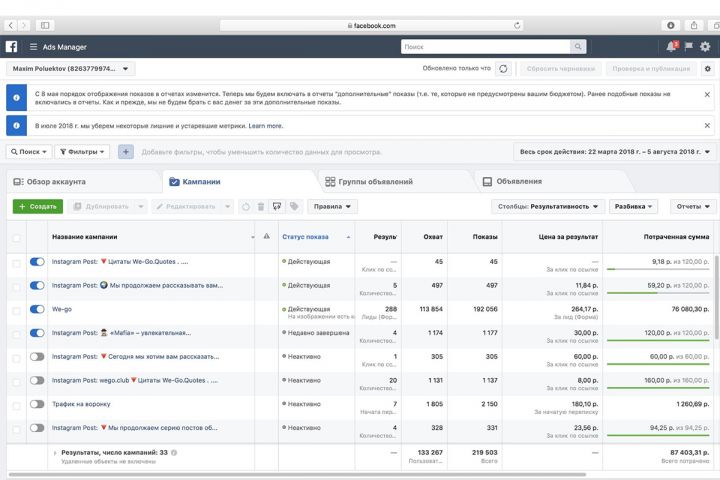
Task: Turn off the We-go campaign toggle
Action: [37, 309]
